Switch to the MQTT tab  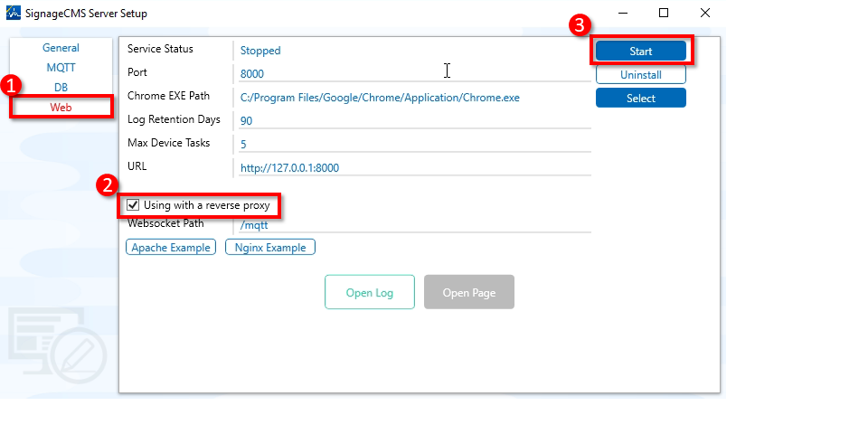pos(61,67)
